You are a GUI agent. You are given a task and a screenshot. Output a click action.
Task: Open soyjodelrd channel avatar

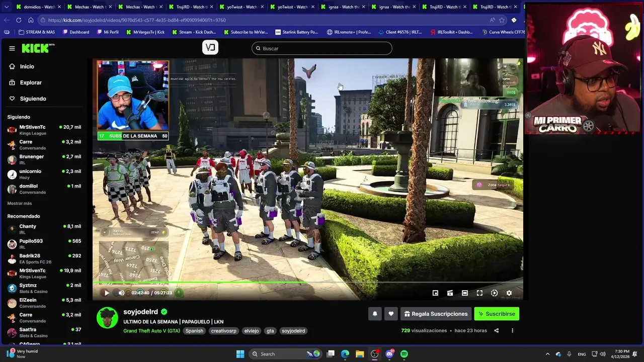click(x=107, y=318)
